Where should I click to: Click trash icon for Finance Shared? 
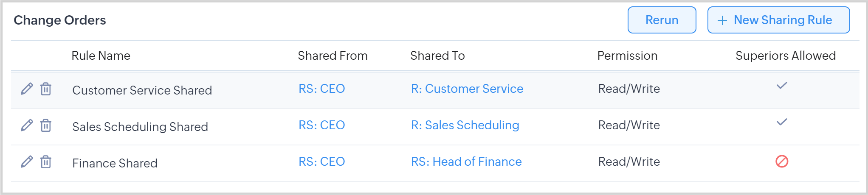(x=46, y=162)
